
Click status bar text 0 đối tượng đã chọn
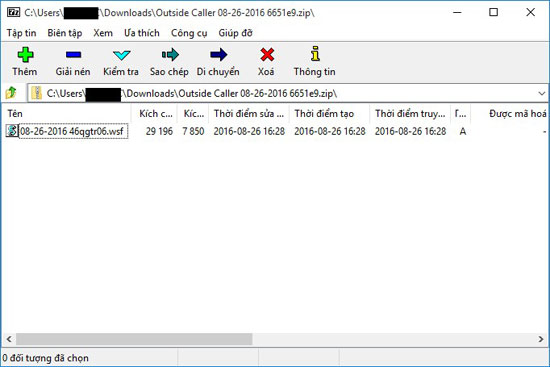coord(46,358)
